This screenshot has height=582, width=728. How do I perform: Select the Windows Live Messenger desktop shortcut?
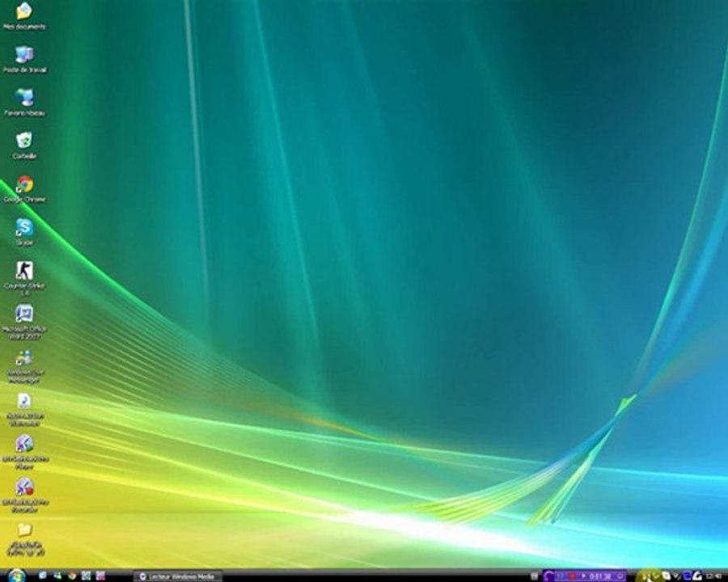[24, 365]
